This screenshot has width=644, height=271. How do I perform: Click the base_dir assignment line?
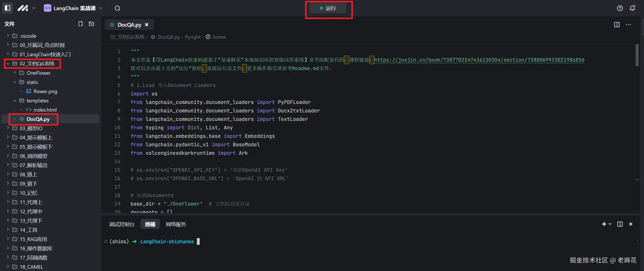pyautogui.click(x=190, y=204)
